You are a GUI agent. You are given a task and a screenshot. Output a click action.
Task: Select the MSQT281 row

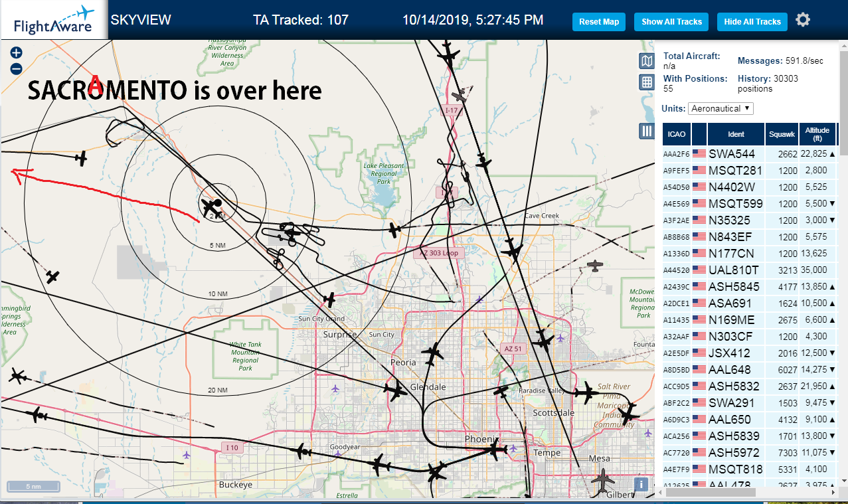[x=750, y=170]
